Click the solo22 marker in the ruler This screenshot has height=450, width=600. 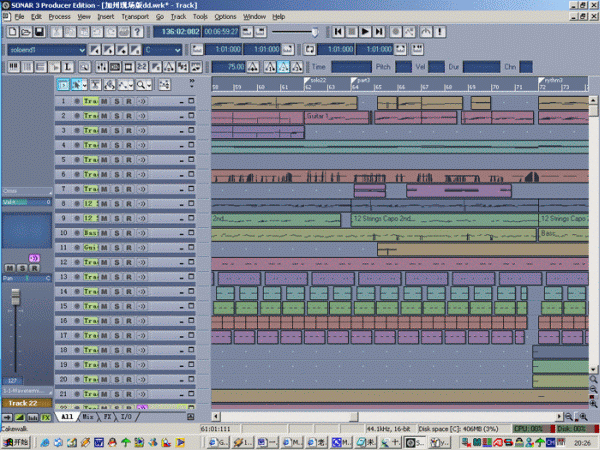pos(315,80)
